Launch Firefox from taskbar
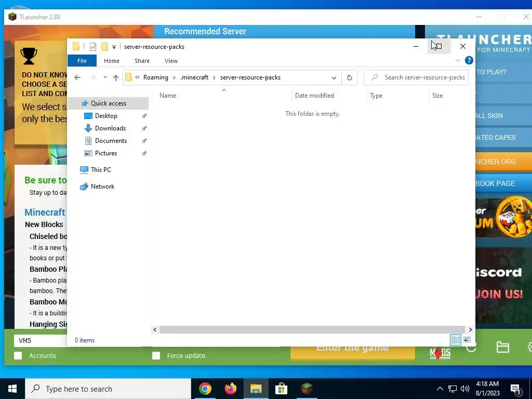 click(x=231, y=389)
